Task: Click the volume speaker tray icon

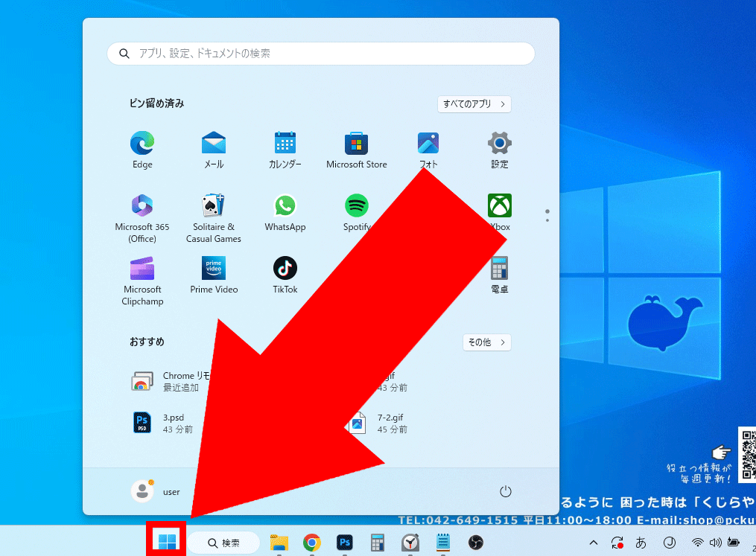Action: 716,543
